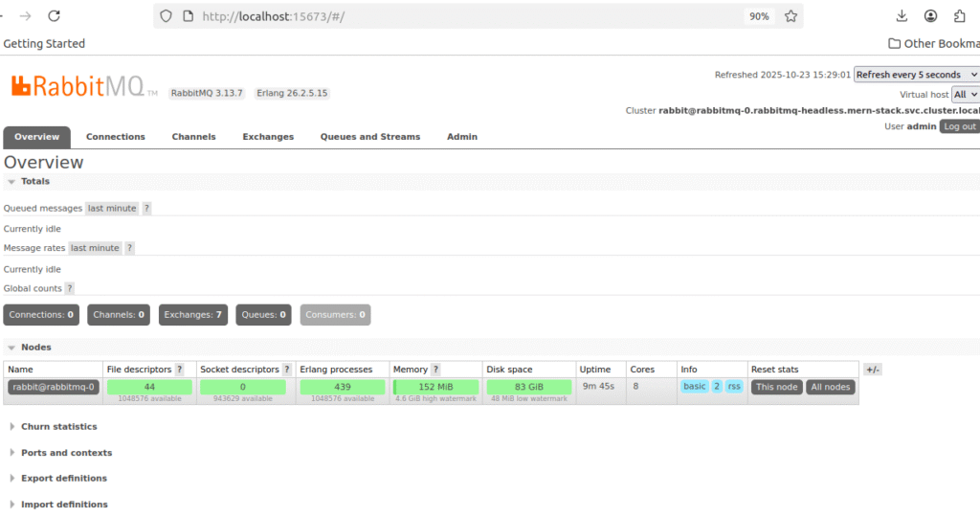Open help for File descriptors column
Image resolution: width=980 pixels, height=517 pixels.
click(179, 370)
